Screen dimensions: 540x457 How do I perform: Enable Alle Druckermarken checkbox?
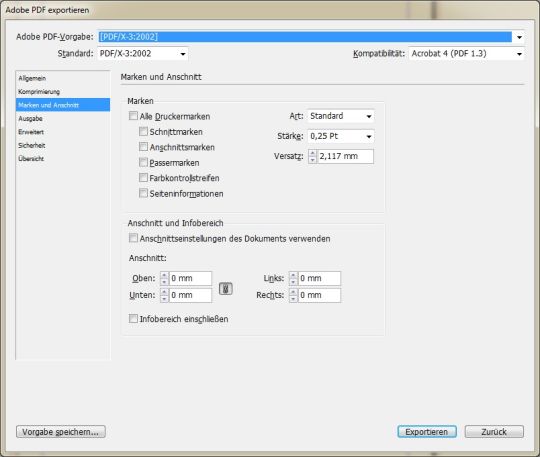133,116
